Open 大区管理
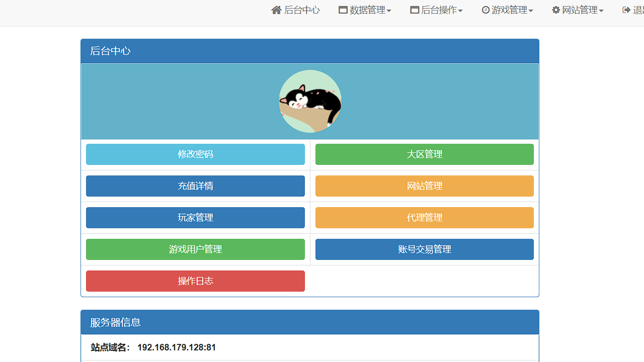The height and width of the screenshot is (362, 644). click(x=424, y=154)
